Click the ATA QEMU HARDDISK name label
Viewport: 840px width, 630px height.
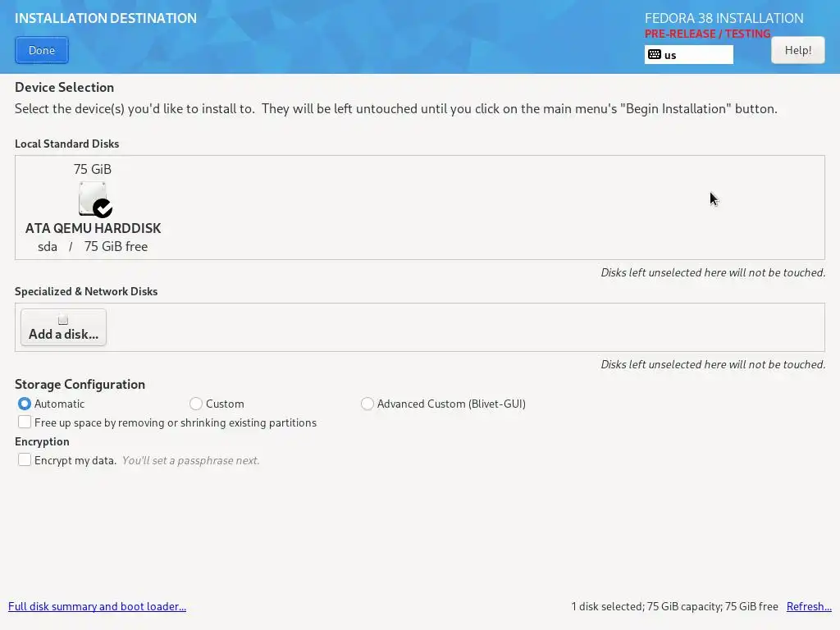(x=94, y=228)
